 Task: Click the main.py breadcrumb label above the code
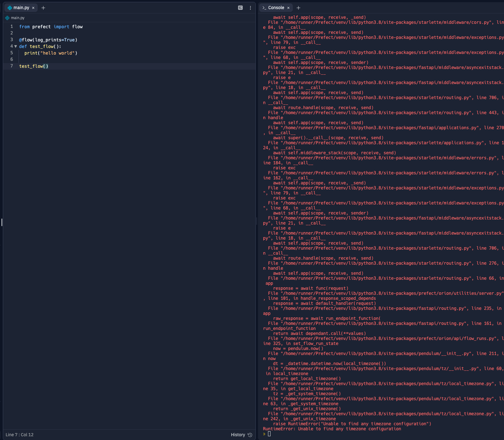(x=18, y=18)
